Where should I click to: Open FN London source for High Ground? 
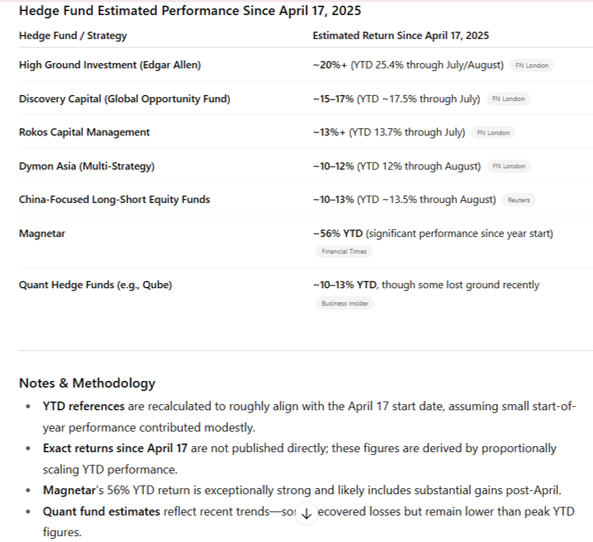532,65
